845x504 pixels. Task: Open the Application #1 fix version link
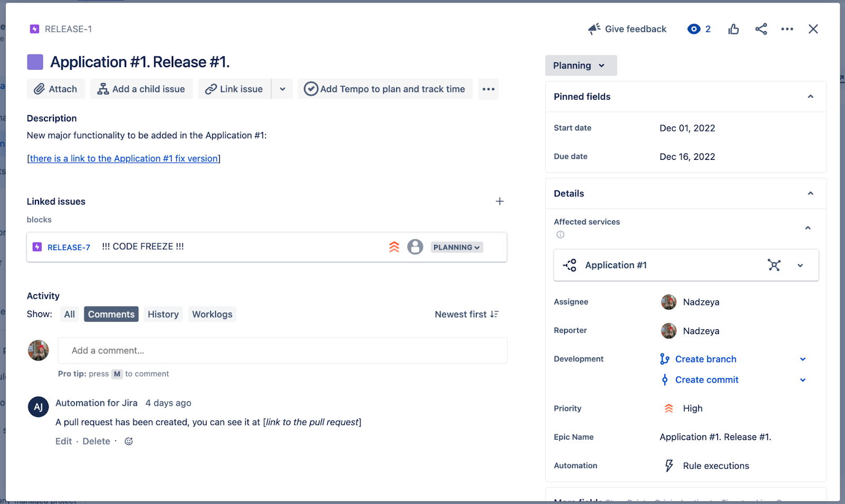[124, 158]
